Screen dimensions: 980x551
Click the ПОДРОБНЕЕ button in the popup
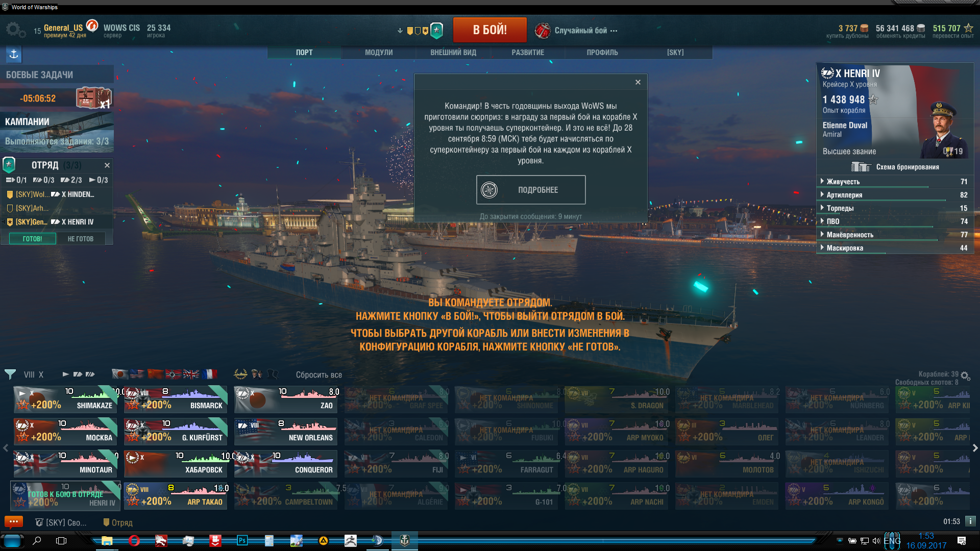[531, 190]
